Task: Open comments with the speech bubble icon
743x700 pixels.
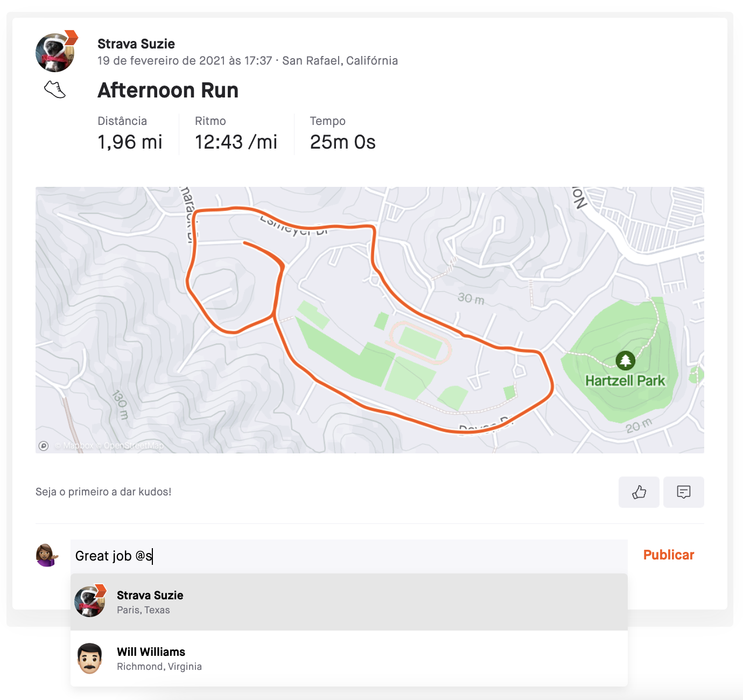Action: coord(683,492)
